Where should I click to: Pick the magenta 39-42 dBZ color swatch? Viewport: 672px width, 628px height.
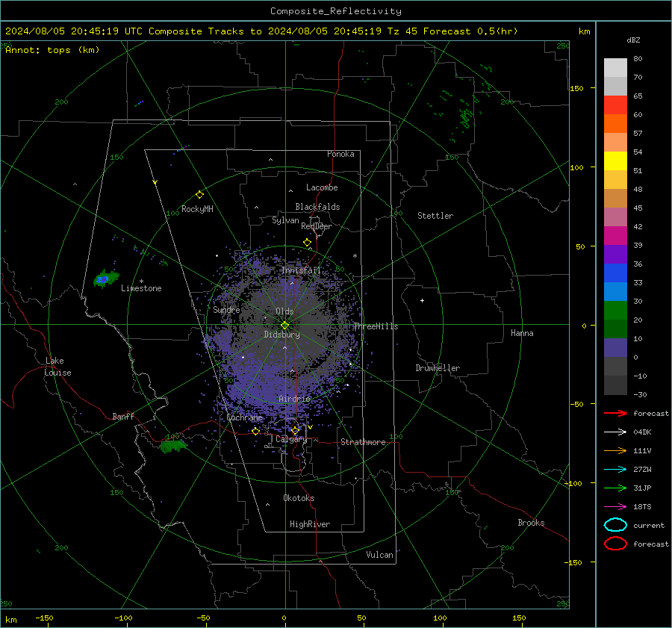615,236
